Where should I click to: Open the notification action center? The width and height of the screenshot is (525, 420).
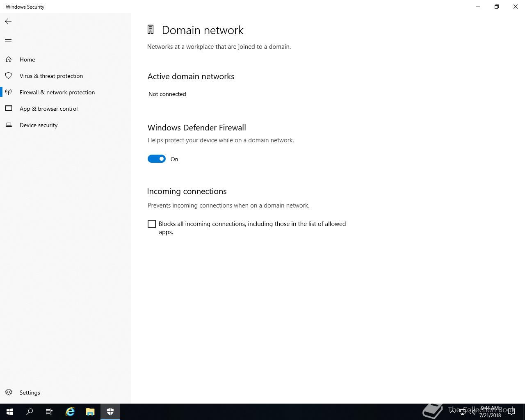511,412
